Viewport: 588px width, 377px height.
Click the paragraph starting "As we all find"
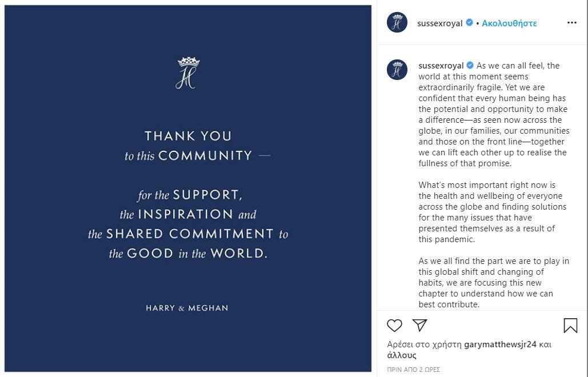(x=494, y=283)
